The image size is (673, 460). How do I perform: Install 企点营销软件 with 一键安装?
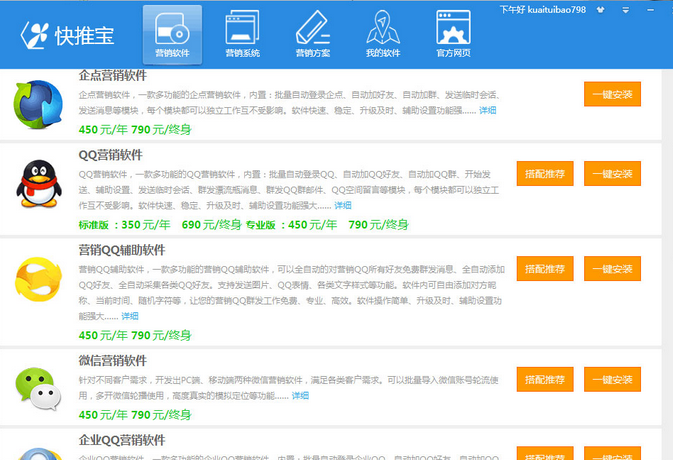pos(612,94)
